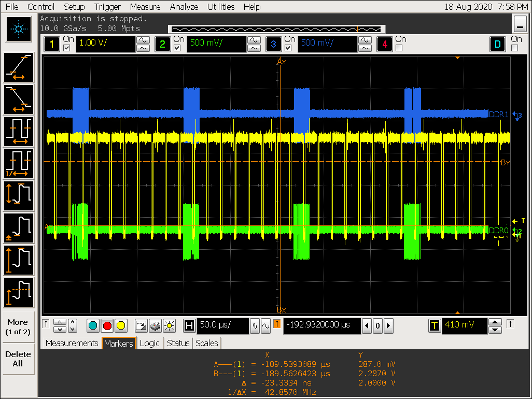Toggle channel 2 On checkbox

(177, 48)
